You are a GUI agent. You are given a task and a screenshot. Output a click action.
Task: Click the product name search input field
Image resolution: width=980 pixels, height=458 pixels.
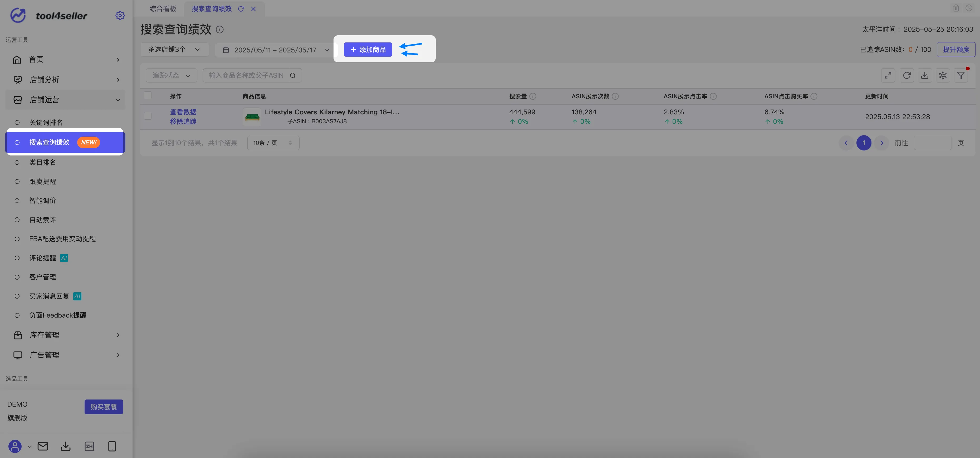[252, 75]
